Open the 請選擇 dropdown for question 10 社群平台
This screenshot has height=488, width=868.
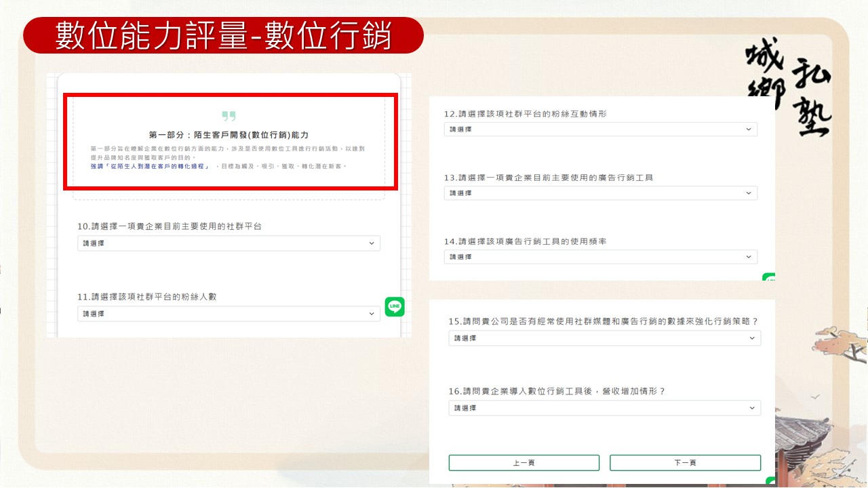[229, 243]
